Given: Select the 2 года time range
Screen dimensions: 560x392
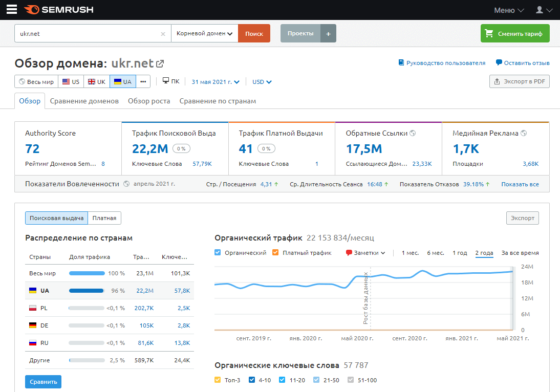Looking at the screenshot, I should pyautogui.click(x=484, y=253).
